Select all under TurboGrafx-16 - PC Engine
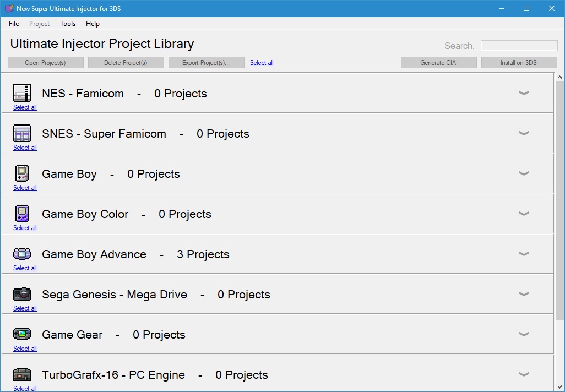Screen dimensions: 565x392 click(25, 388)
